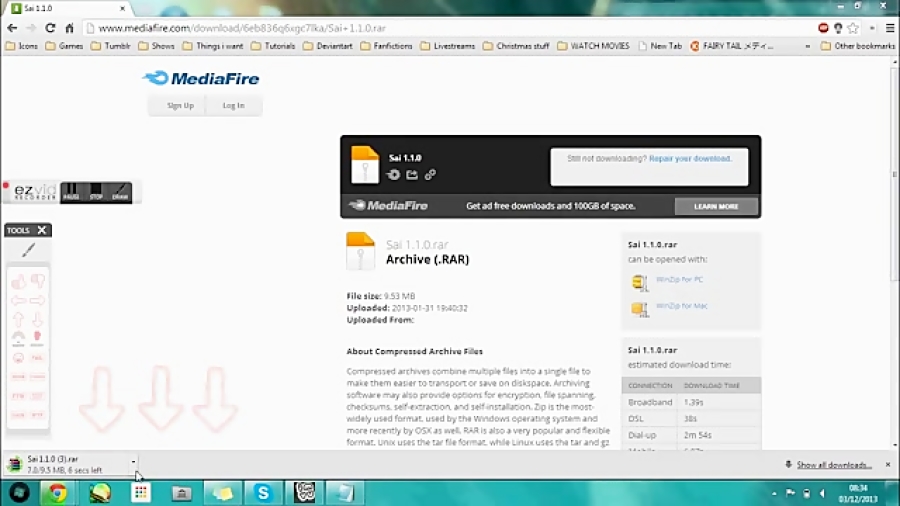Click the Sai 1.1.0 (3).rar download item
Image resolution: width=900 pixels, height=506 pixels.
[x=66, y=464]
